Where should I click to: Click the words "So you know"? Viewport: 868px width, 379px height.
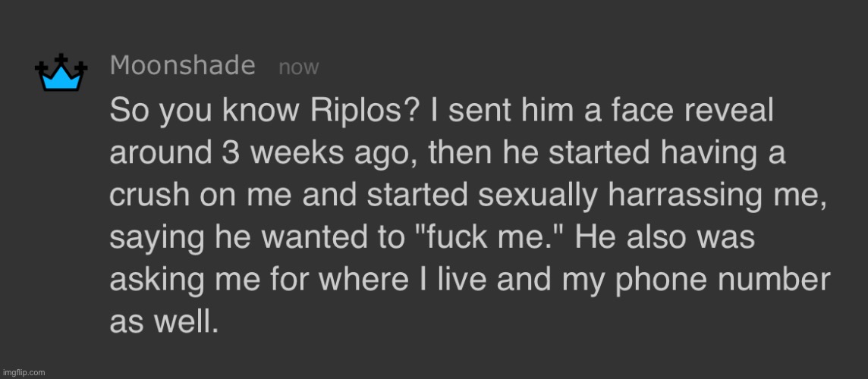click(205, 111)
